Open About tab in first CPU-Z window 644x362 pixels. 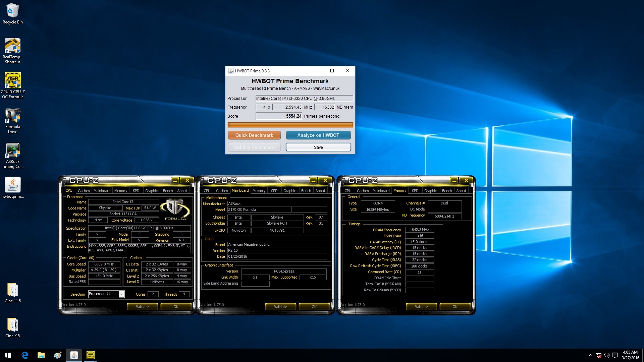(x=182, y=191)
